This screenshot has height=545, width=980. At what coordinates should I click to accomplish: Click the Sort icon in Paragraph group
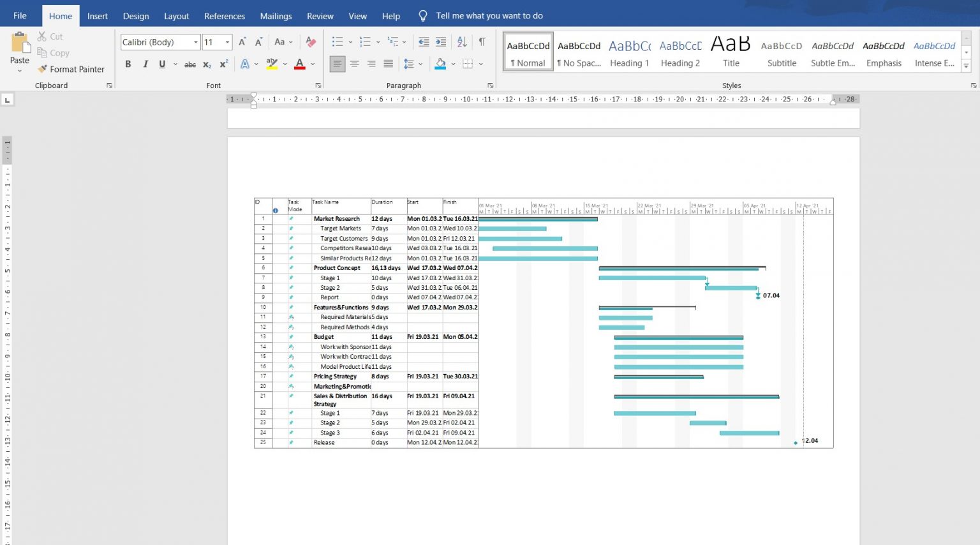(x=461, y=41)
